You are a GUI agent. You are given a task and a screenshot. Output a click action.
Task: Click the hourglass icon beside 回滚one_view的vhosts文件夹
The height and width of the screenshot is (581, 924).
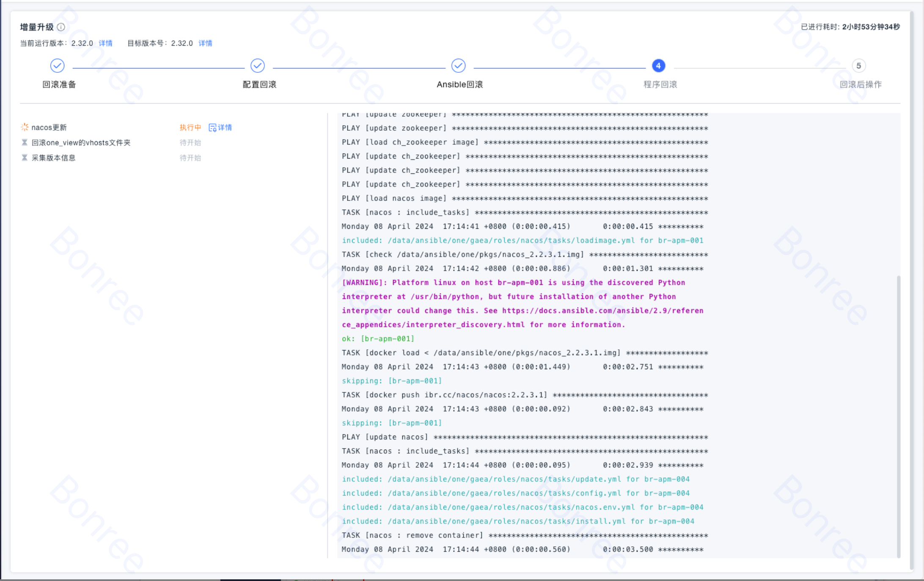(x=25, y=143)
